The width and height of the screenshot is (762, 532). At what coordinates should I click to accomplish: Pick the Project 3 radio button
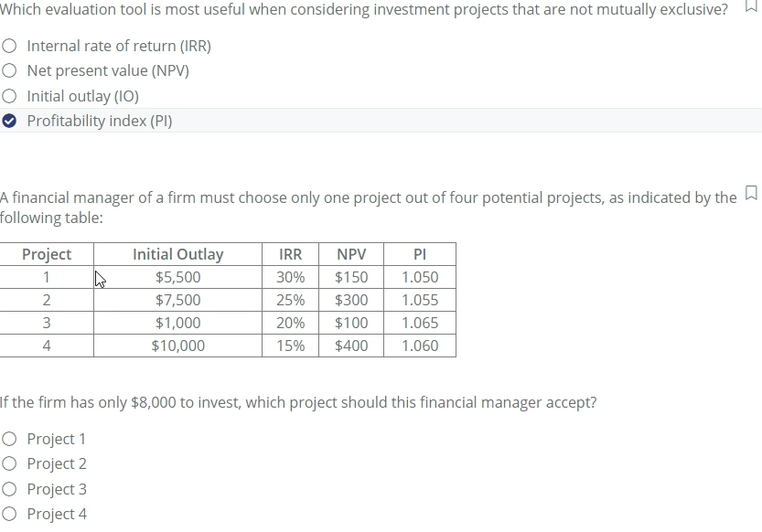pos(9,489)
